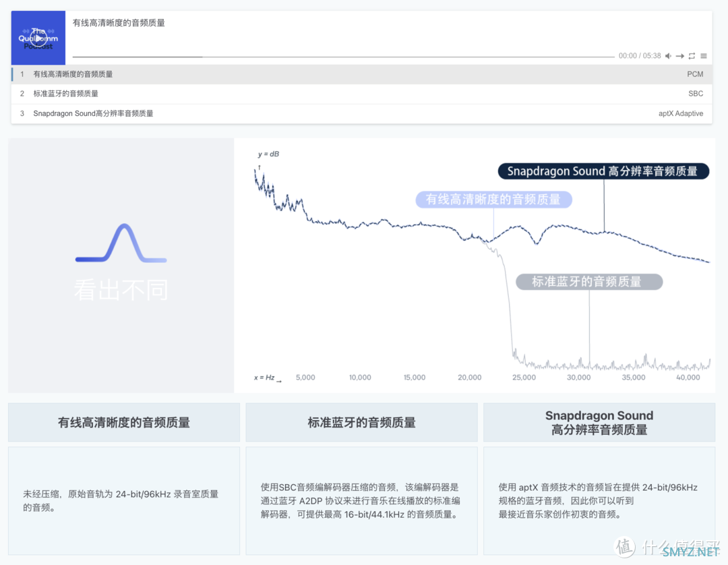Select the 有线高清晰度的音频质量 card header

point(124,423)
